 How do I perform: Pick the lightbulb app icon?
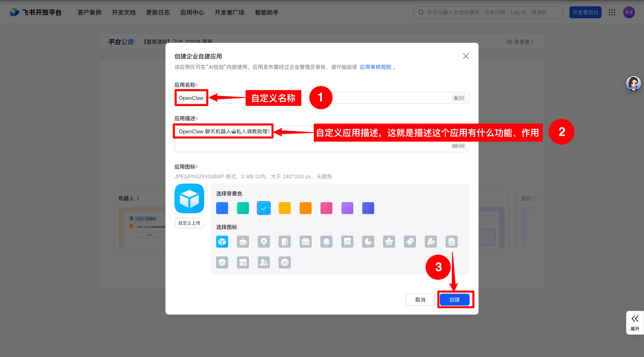(x=264, y=241)
